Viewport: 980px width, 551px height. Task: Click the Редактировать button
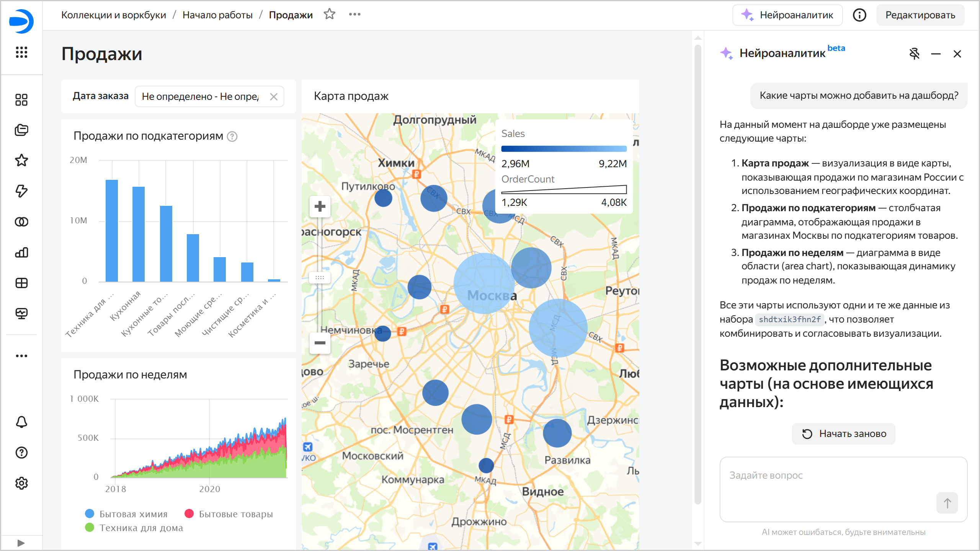920,15
